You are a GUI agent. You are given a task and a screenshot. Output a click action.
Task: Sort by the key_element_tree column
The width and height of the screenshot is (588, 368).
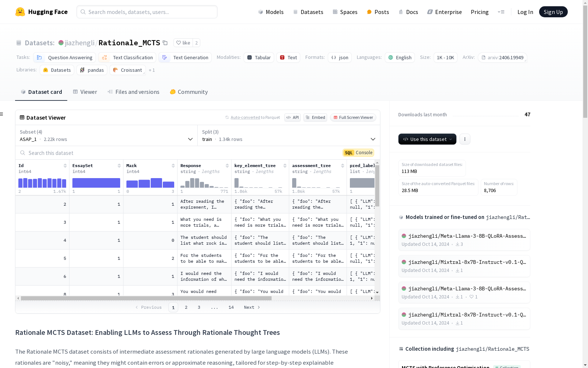pos(285,166)
